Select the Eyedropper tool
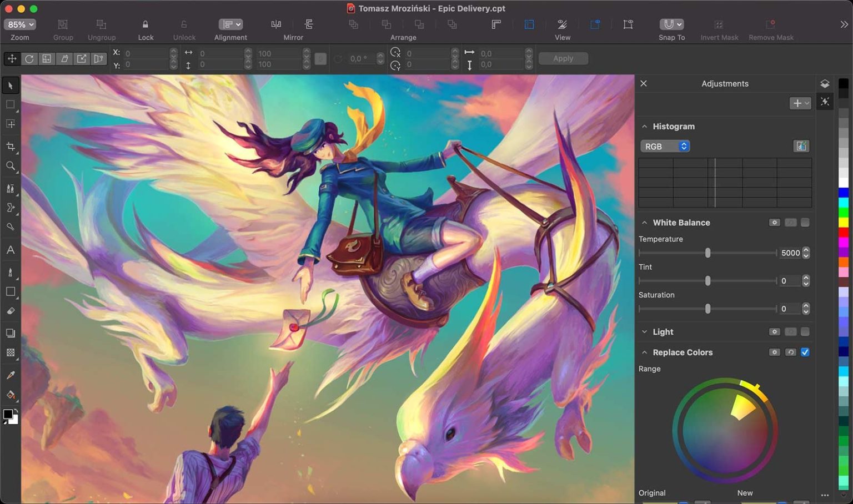Viewport: 853px width, 504px height. coord(11,375)
